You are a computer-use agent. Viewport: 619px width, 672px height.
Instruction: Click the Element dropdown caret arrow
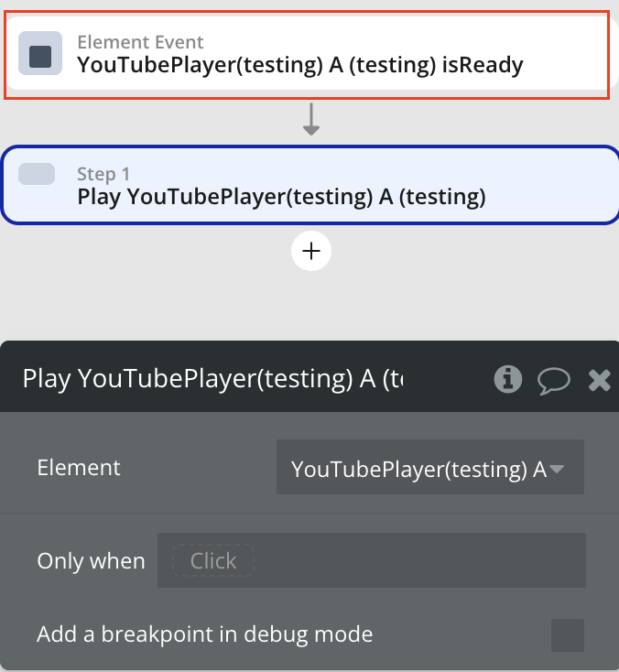(x=557, y=469)
